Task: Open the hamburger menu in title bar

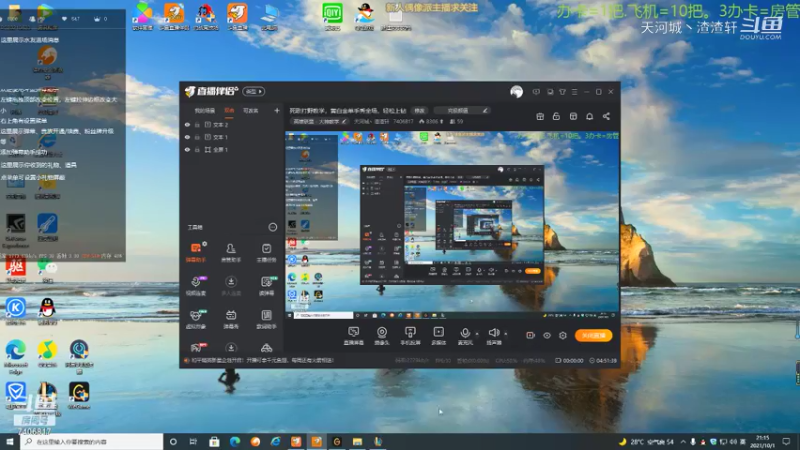Action: 574,92
